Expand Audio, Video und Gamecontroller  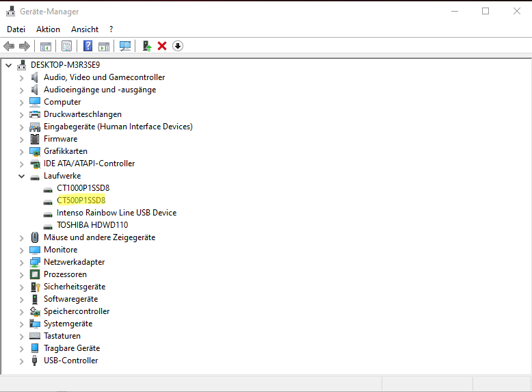pyautogui.click(x=21, y=78)
